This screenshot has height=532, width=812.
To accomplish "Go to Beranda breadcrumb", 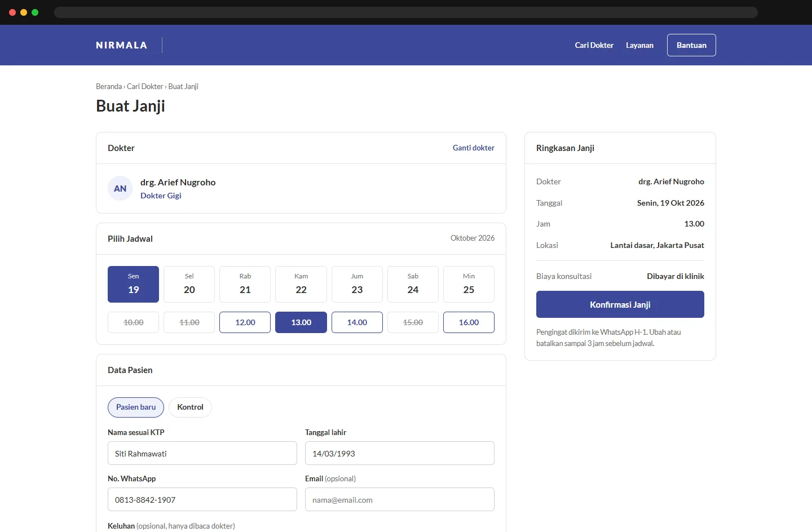I will 109,86.
